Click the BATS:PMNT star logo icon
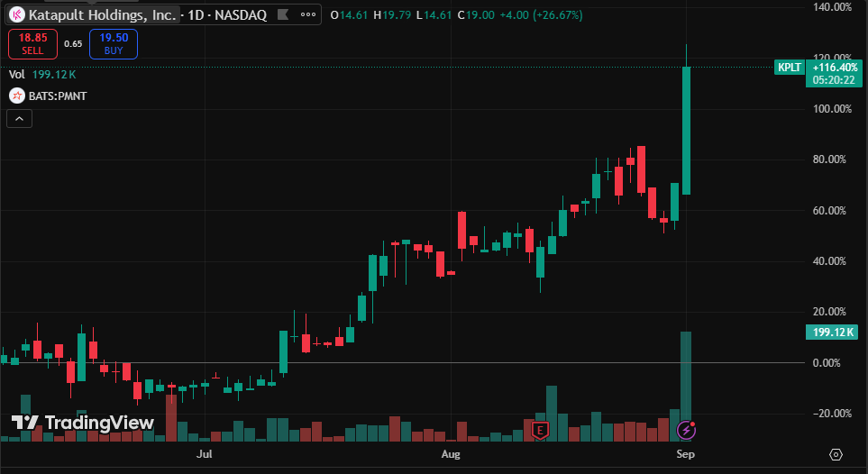 point(17,96)
